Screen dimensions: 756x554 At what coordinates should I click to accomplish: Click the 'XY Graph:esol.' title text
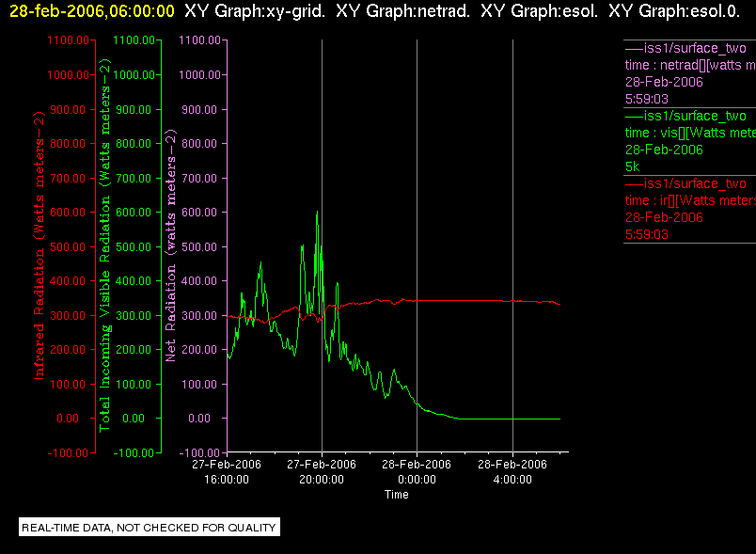(x=539, y=11)
